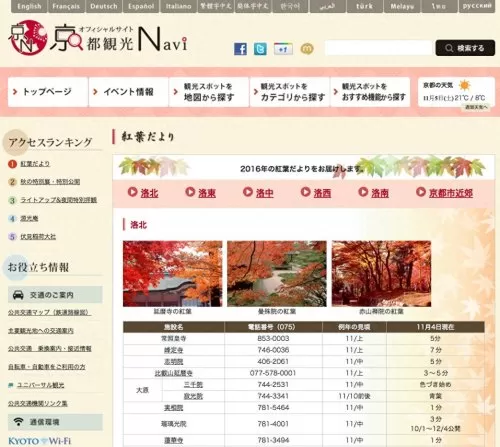Screen dimensions: 500x447
Task: Click the search 検索する button
Action: click(465, 48)
